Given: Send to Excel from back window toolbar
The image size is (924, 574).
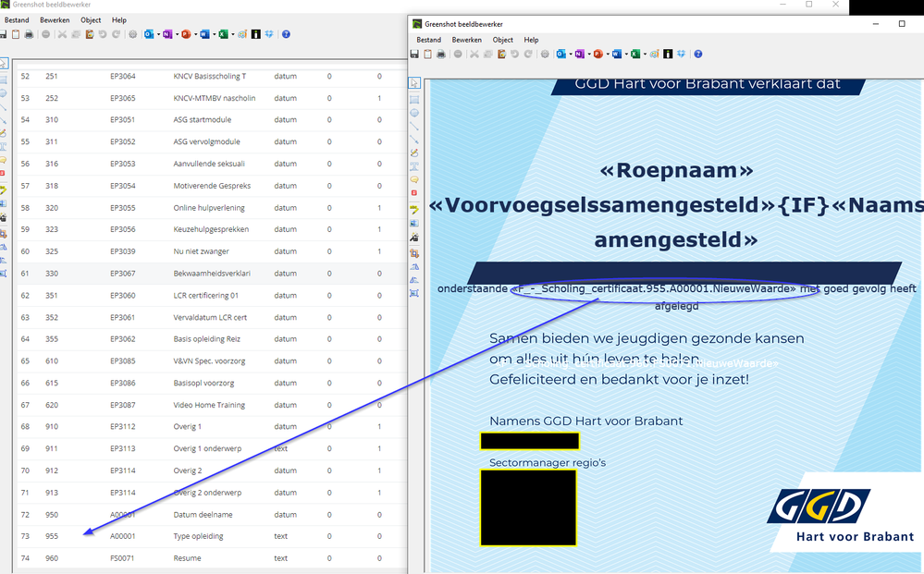Looking at the screenshot, I should point(223,34).
